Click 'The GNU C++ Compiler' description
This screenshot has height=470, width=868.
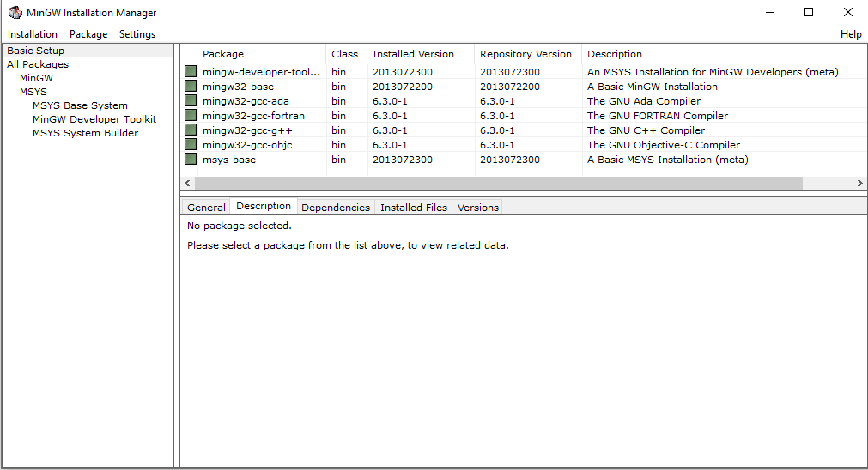tap(646, 130)
